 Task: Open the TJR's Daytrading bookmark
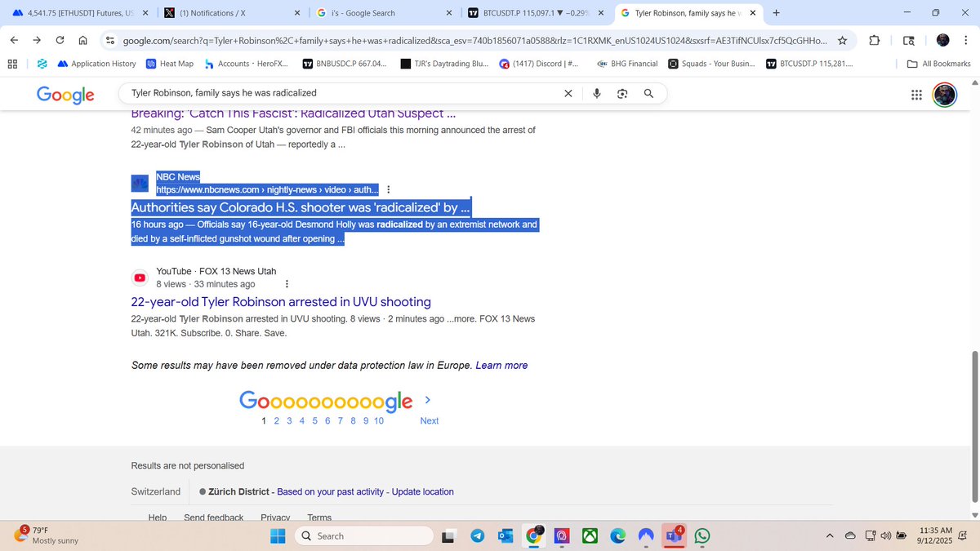tap(445, 64)
